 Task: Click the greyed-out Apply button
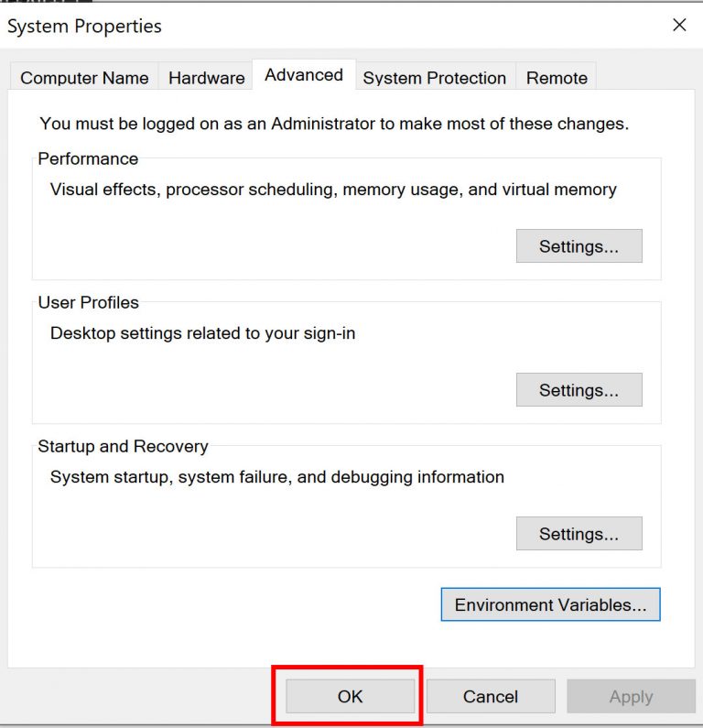point(631,697)
